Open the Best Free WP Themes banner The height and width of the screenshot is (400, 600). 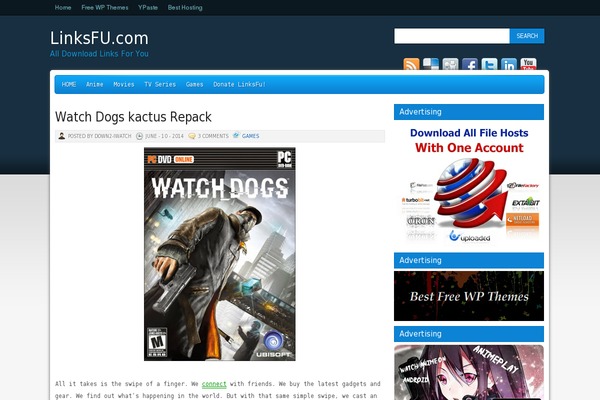(469, 296)
